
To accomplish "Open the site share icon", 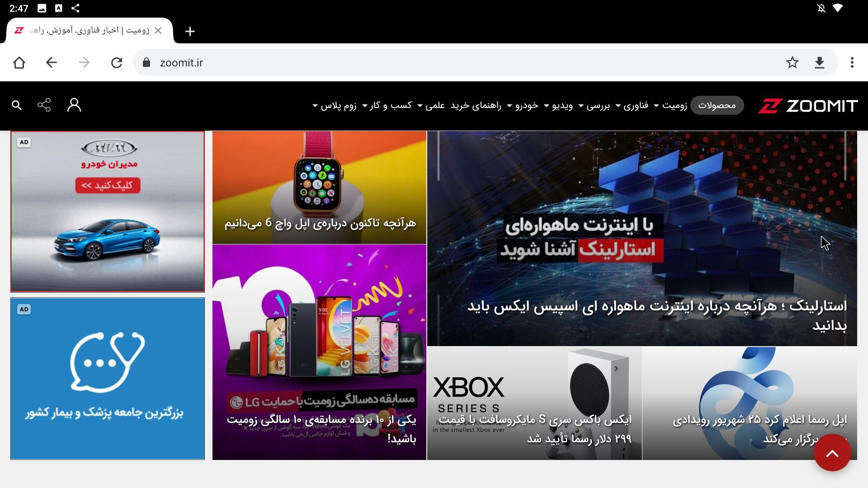I will 44,105.
